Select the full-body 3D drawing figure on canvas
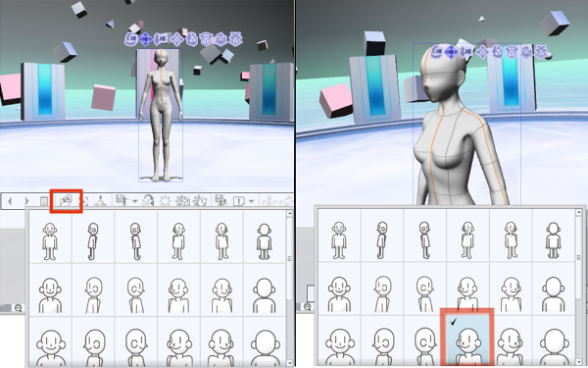 161,115
